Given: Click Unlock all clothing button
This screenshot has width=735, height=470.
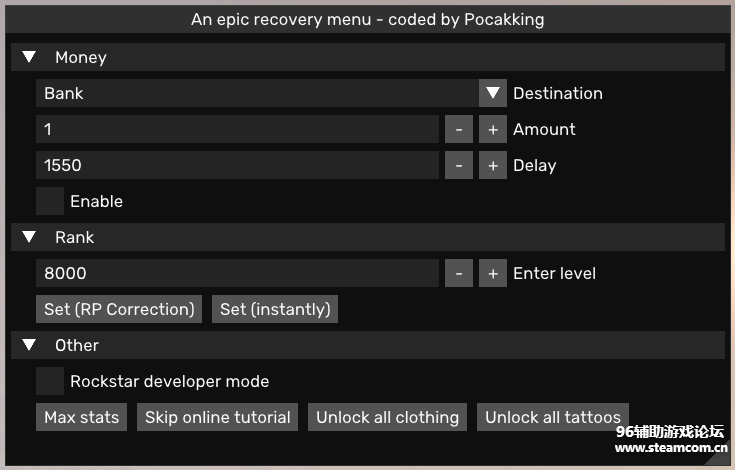Looking at the screenshot, I should pyautogui.click(x=387, y=417).
